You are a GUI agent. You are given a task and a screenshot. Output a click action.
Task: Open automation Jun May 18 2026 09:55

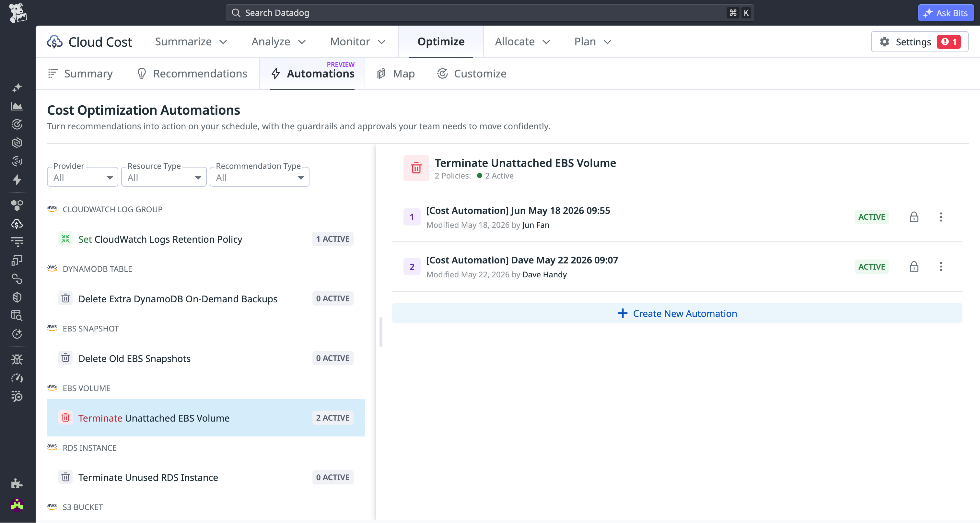[x=518, y=210]
